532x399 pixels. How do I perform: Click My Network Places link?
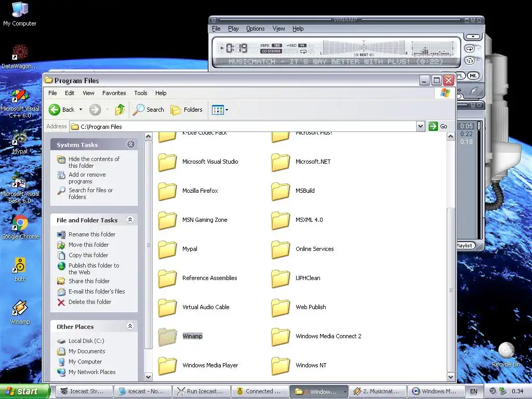(x=92, y=372)
